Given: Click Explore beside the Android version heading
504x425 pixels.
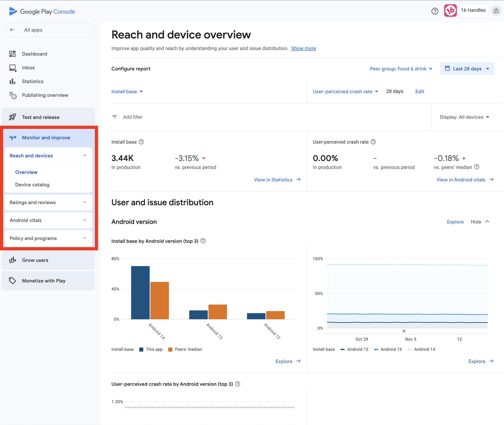Looking at the screenshot, I should (x=455, y=222).
